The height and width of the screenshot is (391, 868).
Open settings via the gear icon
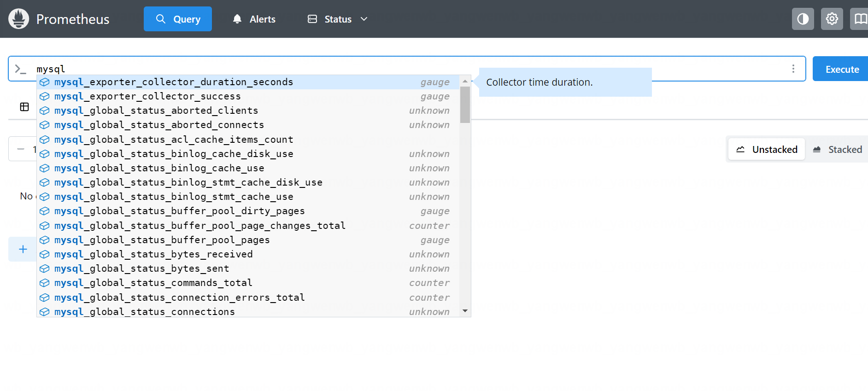pos(832,19)
